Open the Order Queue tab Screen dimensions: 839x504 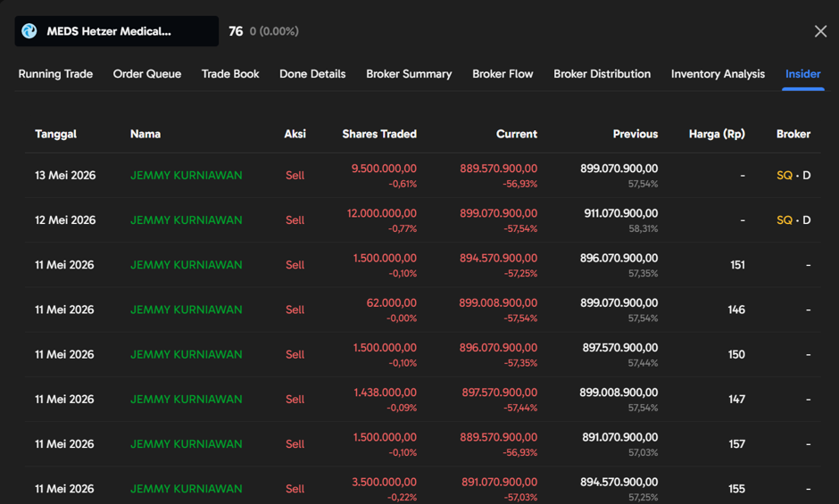(x=147, y=74)
